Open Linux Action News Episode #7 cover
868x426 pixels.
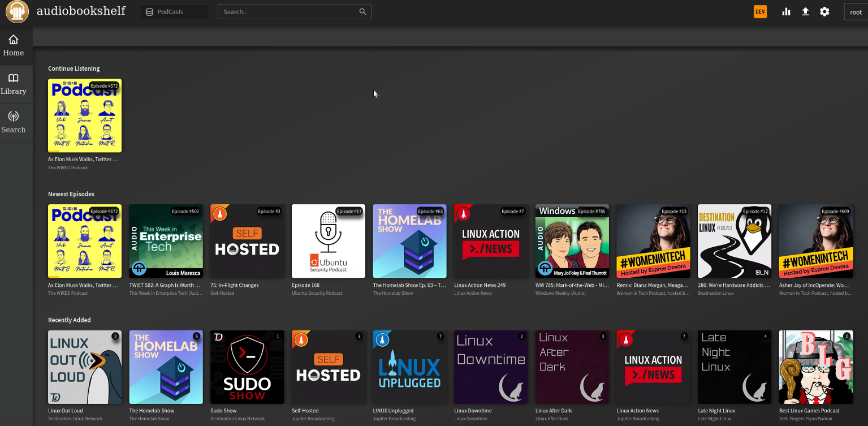point(491,241)
